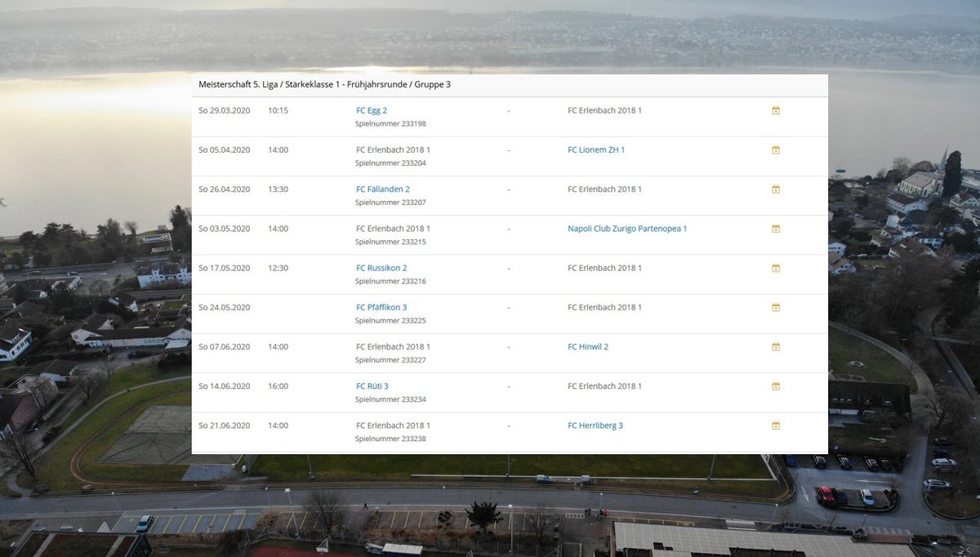Image resolution: width=980 pixels, height=557 pixels.
Task: Click Spielnummer 233207
Action: point(390,203)
